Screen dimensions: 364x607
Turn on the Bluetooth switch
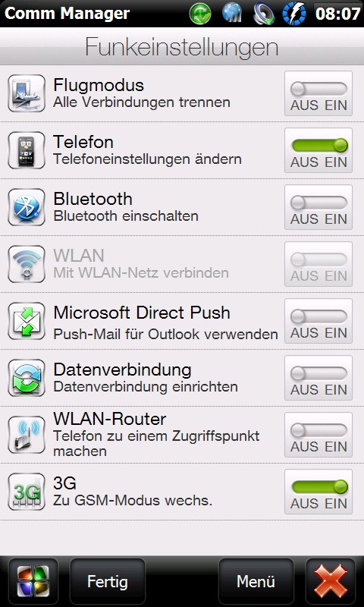click(x=318, y=207)
